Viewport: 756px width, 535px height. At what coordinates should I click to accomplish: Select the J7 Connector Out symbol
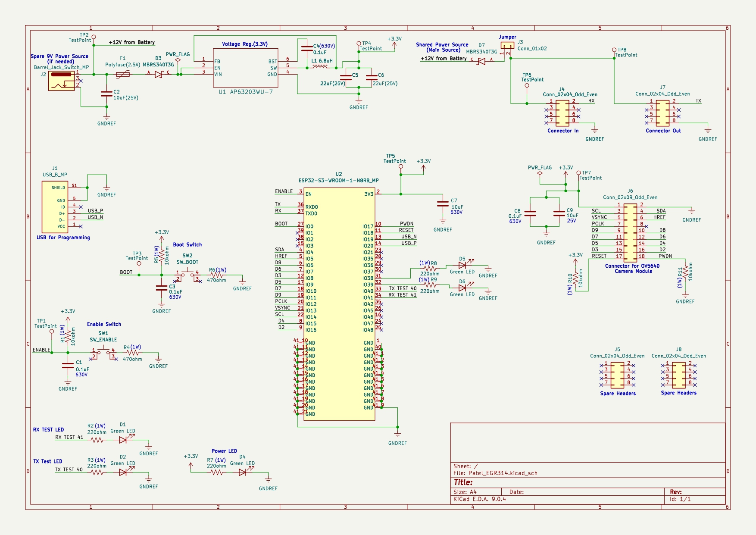click(x=662, y=113)
